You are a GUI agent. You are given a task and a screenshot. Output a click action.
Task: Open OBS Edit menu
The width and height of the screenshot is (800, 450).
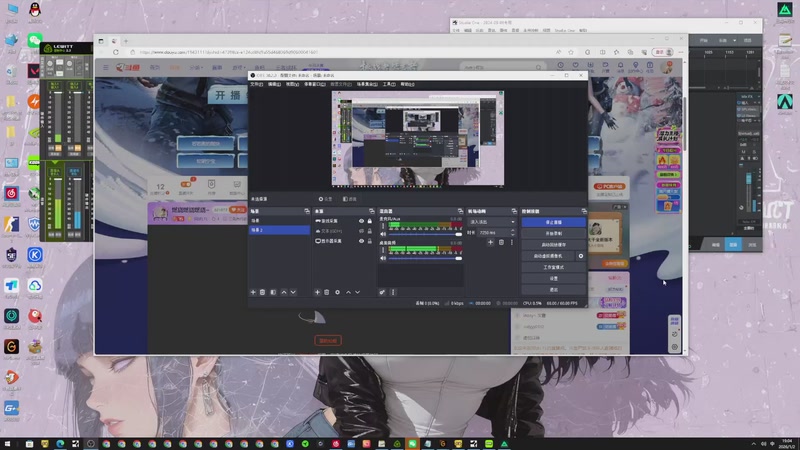tap(274, 84)
